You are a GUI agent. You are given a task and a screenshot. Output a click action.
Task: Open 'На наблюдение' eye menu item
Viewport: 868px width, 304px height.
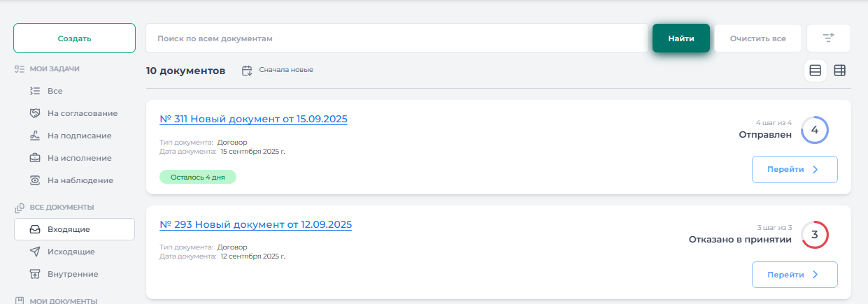80,180
